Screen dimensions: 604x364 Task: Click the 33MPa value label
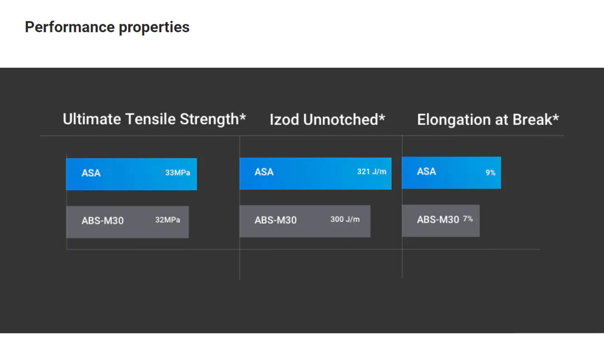(177, 173)
